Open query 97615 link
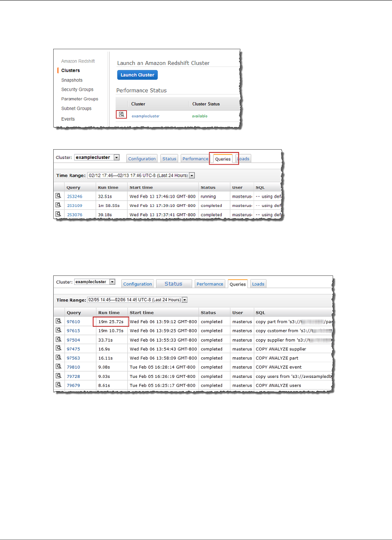This screenshot has width=392, height=540. [73, 331]
